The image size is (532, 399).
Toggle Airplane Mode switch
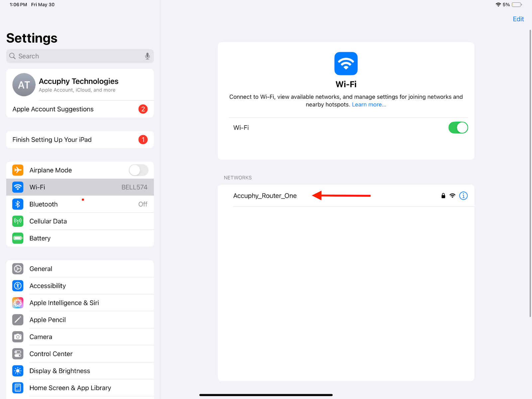pos(139,170)
